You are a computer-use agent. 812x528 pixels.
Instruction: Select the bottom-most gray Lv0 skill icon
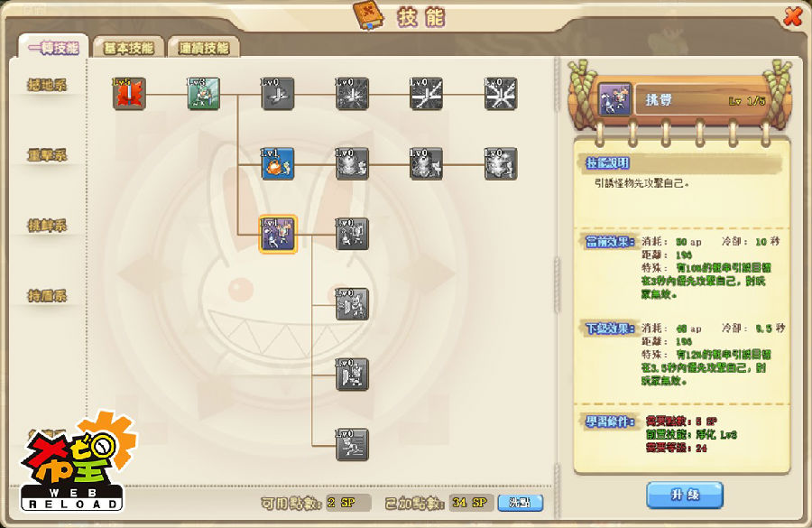(352, 445)
